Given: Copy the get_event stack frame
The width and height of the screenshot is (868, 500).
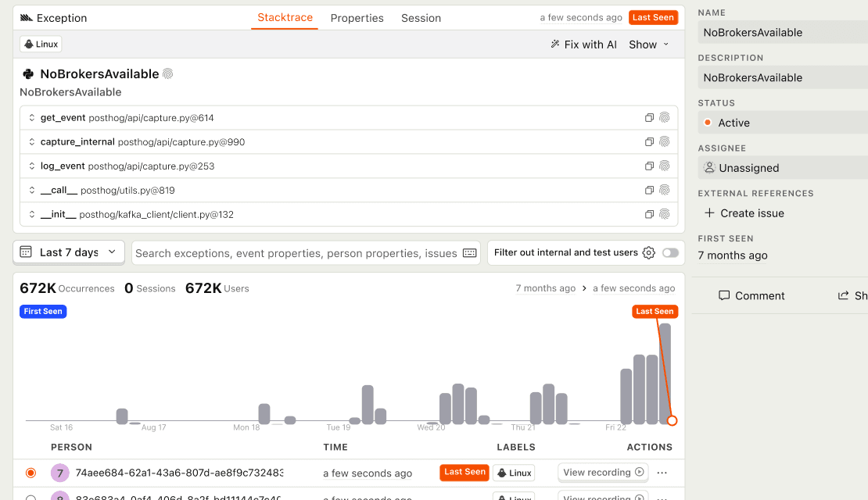Looking at the screenshot, I should tap(649, 118).
